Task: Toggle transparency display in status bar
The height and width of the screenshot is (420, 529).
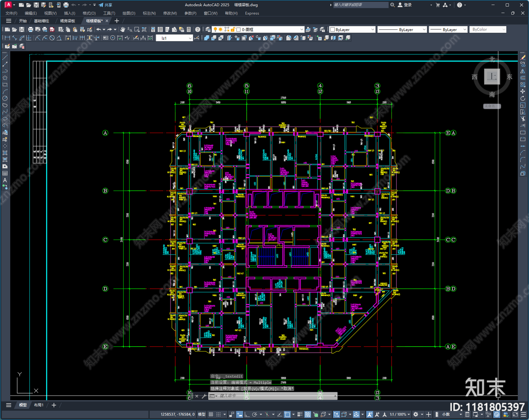Action: (307, 414)
